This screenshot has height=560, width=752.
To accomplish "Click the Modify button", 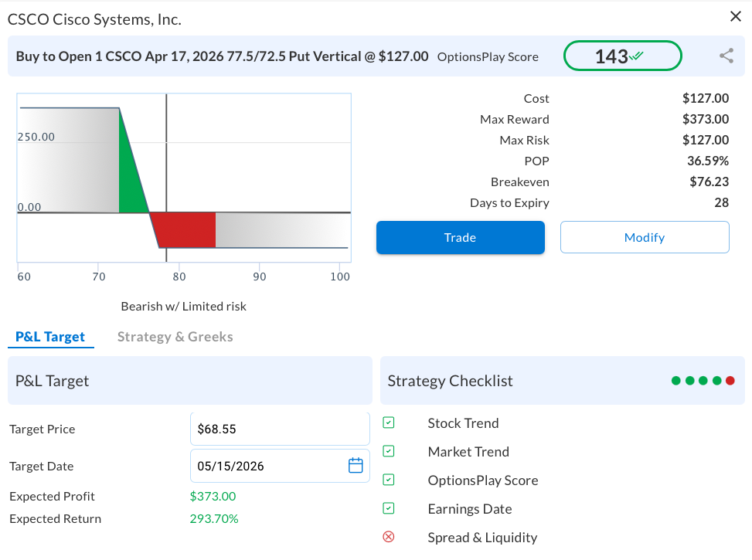I will click(645, 237).
